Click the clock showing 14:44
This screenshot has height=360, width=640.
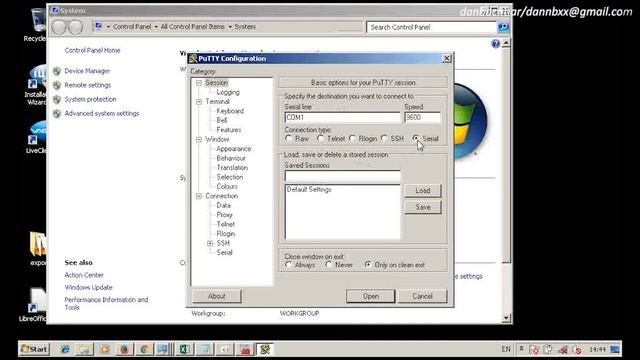[597, 349]
